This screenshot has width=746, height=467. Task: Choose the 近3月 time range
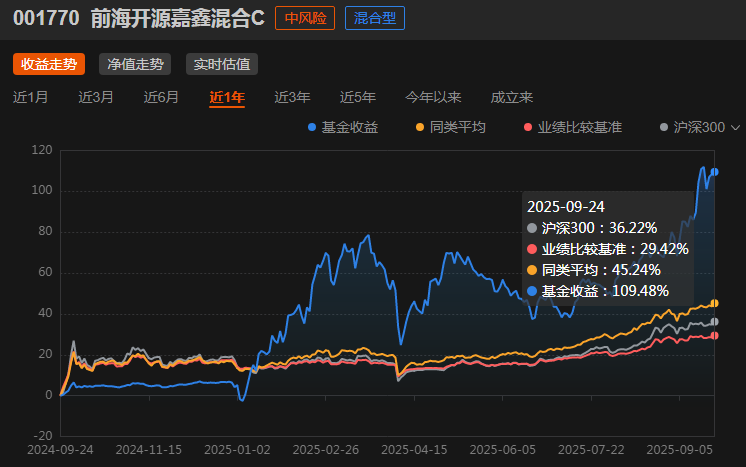96,97
